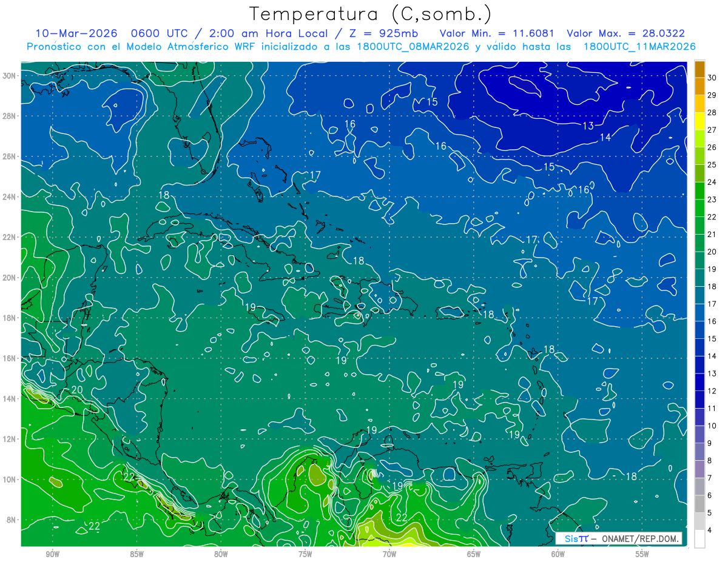Click "Valor Max. = 28.0322" text
The width and height of the screenshot is (728, 562).
coord(626,33)
